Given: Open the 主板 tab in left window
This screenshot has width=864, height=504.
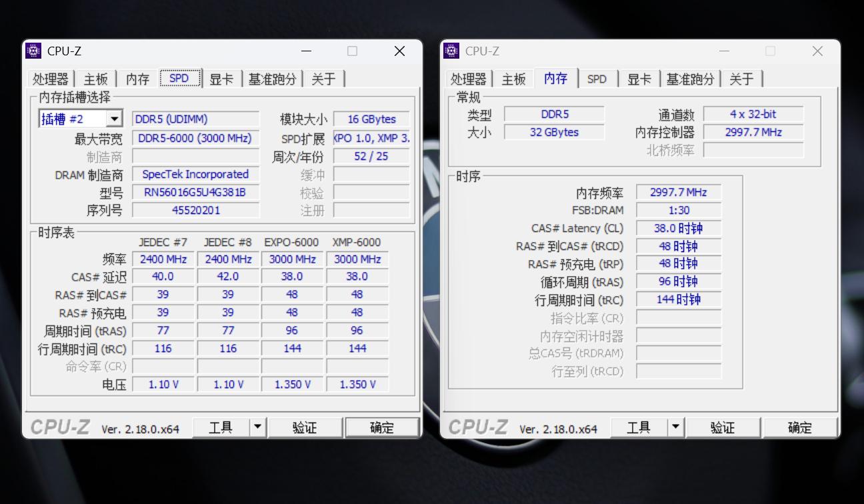Looking at the screenshot, I should [x=95, y=78].
